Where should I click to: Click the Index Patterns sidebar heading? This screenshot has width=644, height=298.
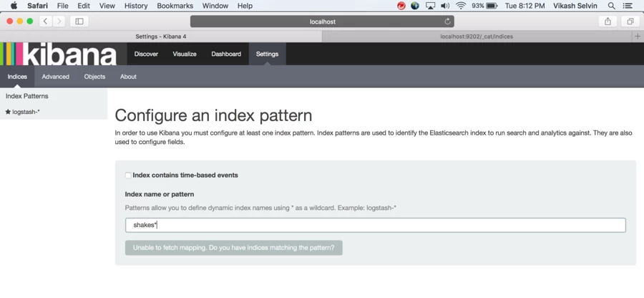26,96
